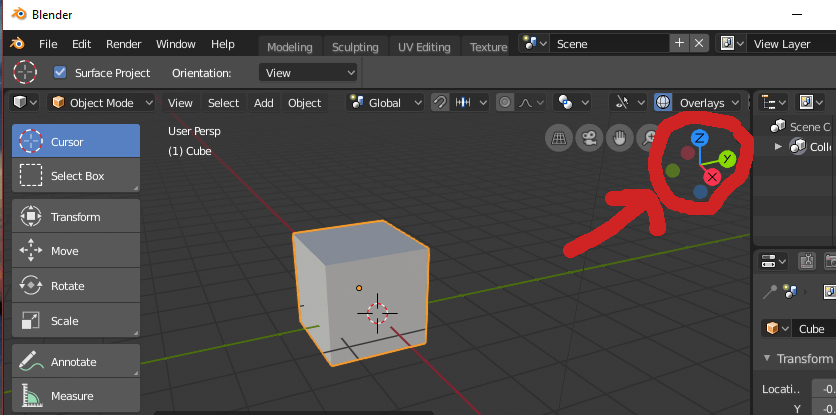Activate the Measure tool
This screenshot has height=415, width=836.
pos(76,396)
